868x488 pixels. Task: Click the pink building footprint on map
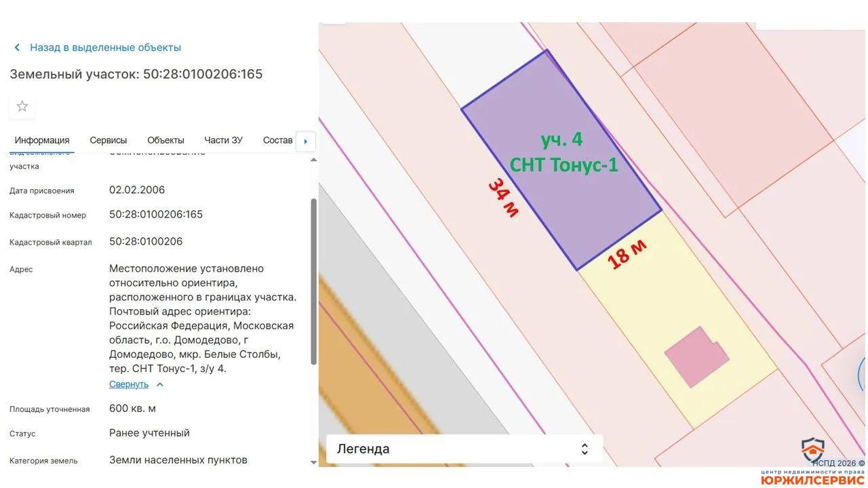pyautogui.click(x=696, y=357)
